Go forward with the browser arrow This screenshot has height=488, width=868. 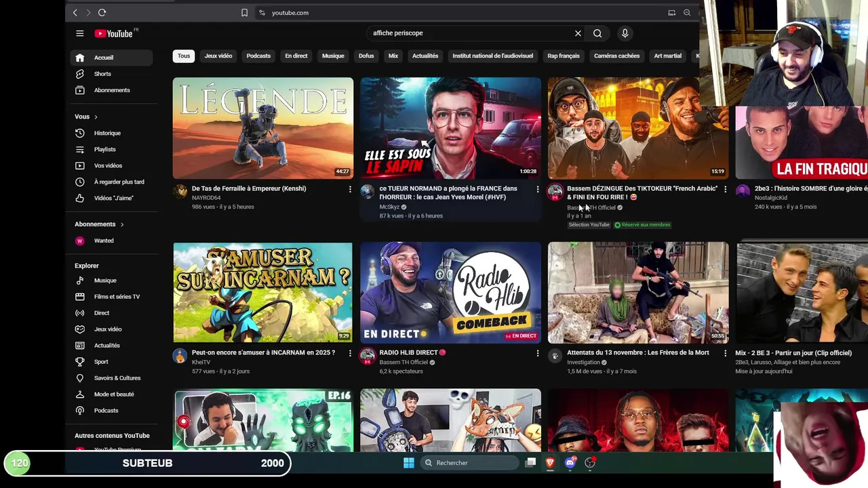coord(88,13)
